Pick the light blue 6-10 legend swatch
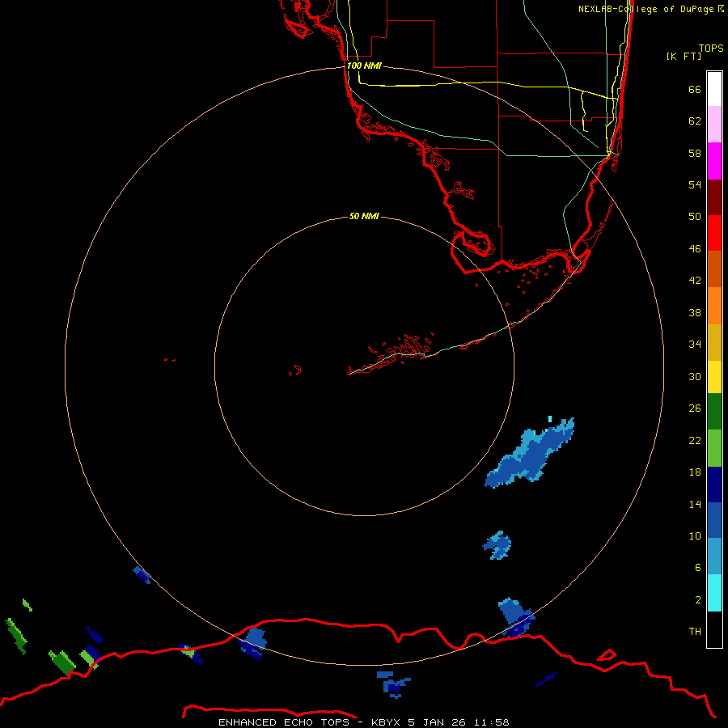 coord(714,557)
